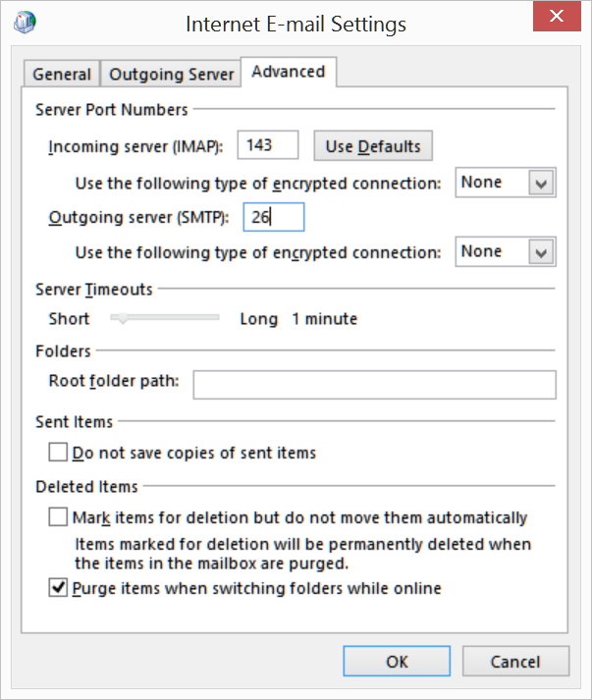The image size is (592, 700).
Task: Select the Advanced tab
Action: pyautogui.click(x=289, y=72)
